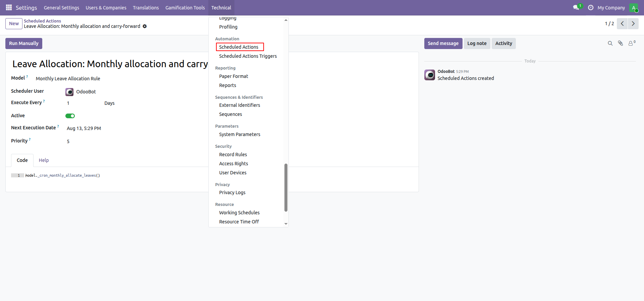Image resolution: width=644 pixels, height=301 pixels.
Task: Click the Technical menu scrollbar thumb
Action: (x=286, y=187)
